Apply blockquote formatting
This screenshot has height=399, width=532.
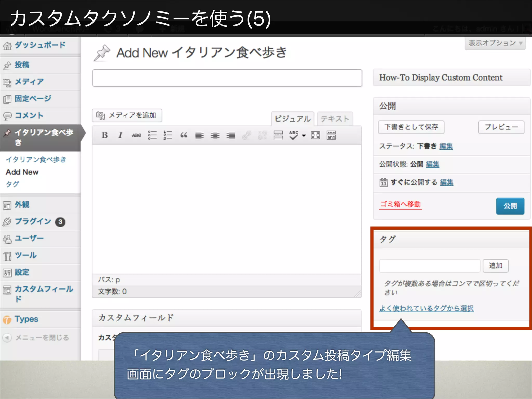click(x=184, y=135)
